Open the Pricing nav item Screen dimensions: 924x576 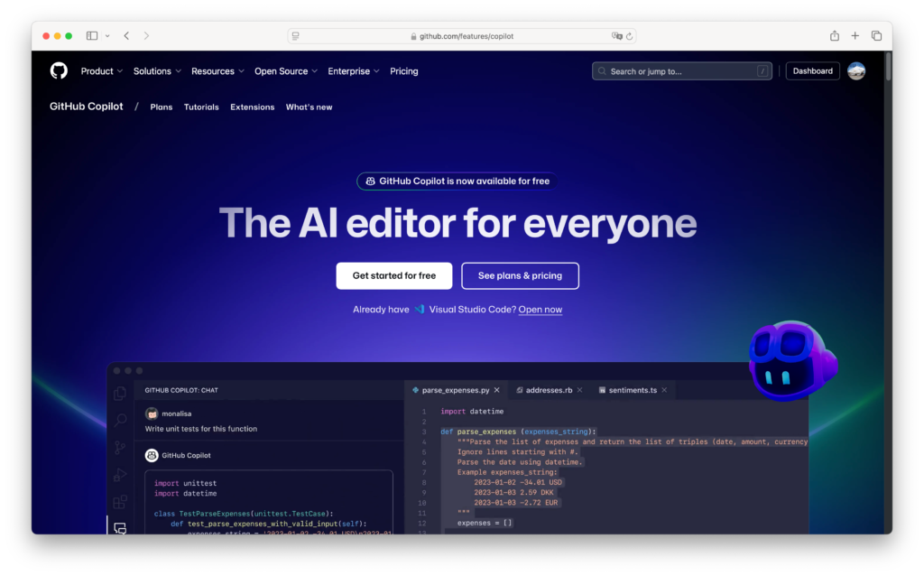[403, 71]
